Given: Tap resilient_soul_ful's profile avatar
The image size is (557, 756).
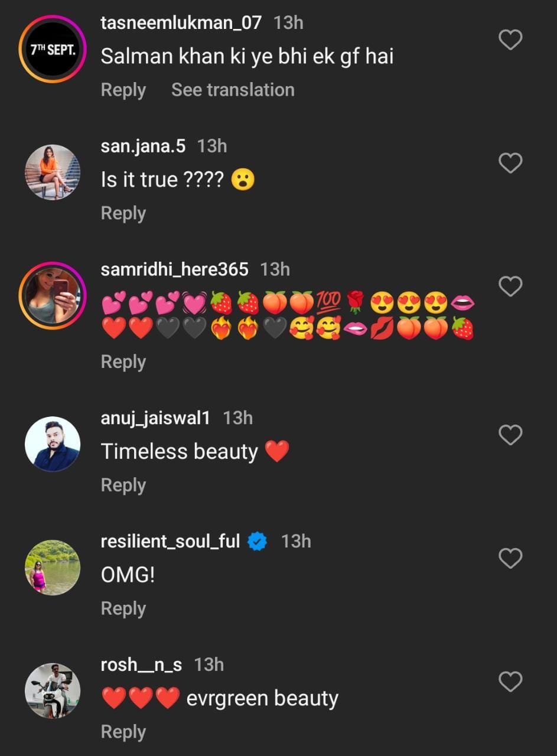Looking at the screenshot, I should pyautogui.click(x=53, y=568).
